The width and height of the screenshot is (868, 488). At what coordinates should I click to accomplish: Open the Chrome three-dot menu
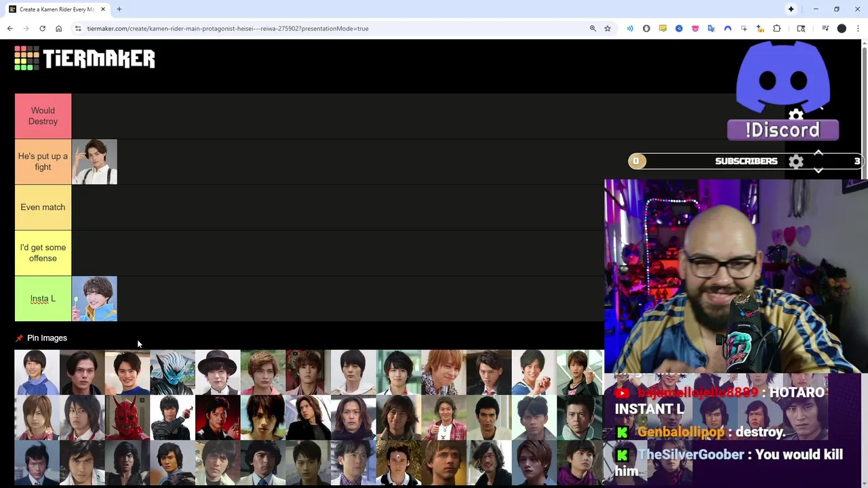pos(858,28)
